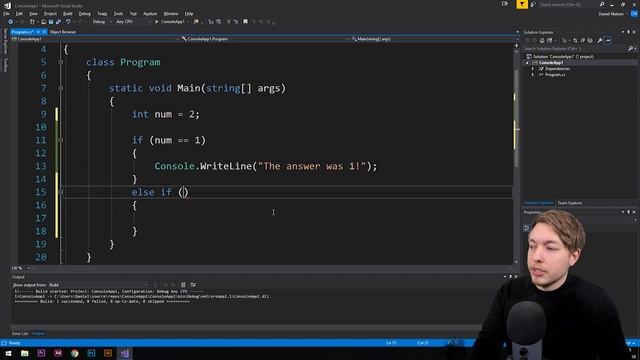The image size is (640, 360).
Task: Open the Windows Start menu
Action: (x=8, y=353)
